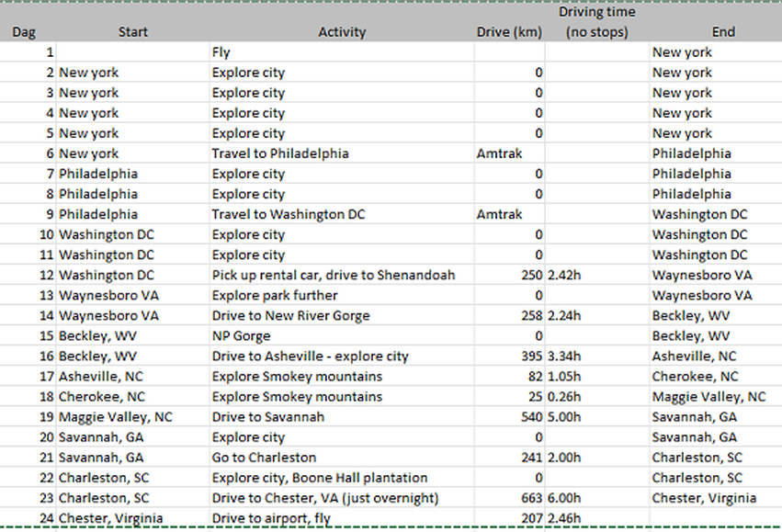Click the 'Go to Charleston' activity cell

tap(342, 458)
